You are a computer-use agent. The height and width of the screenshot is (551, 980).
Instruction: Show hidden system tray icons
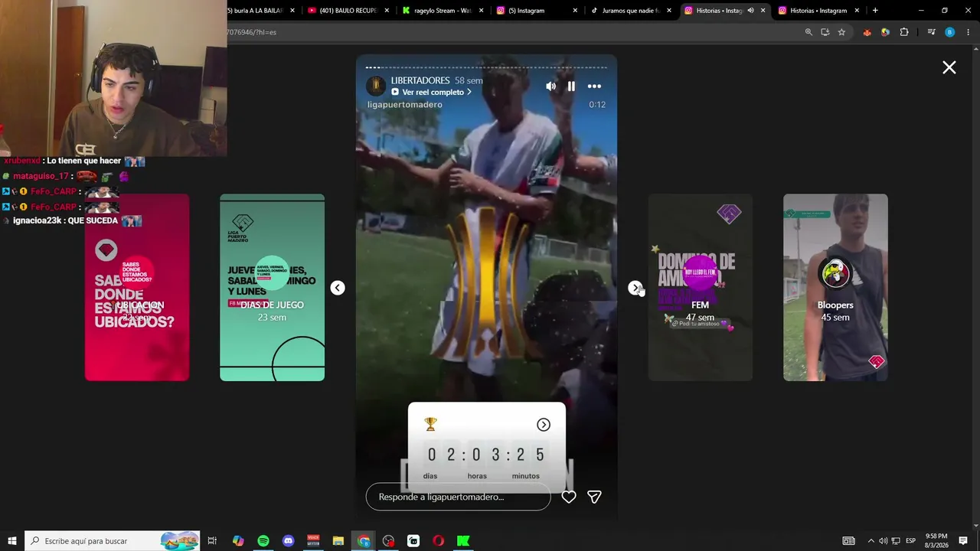tap(871, 541)
